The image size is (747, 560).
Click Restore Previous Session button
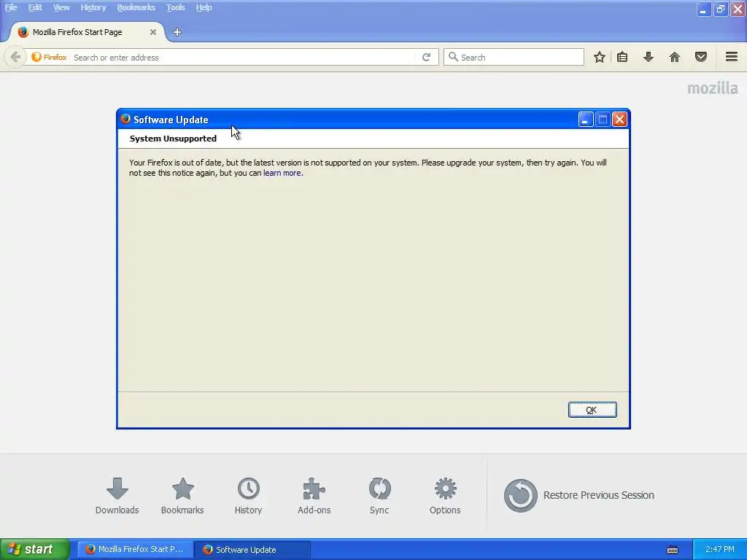pyautogui.click(x=578, y=495)
